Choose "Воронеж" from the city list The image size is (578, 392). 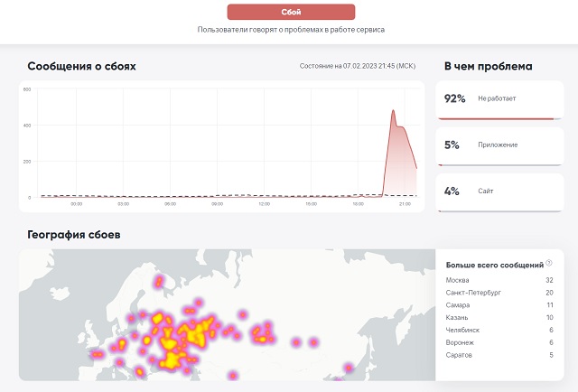coord(499,343)
